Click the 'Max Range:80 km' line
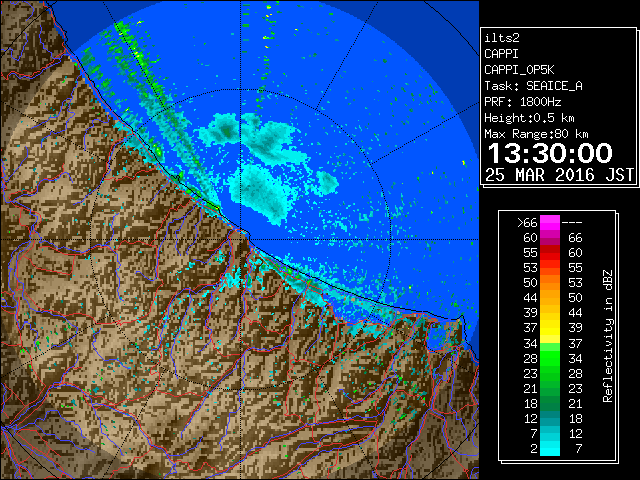The width and height of the screenshot is (640, 480). pos(536,134)
